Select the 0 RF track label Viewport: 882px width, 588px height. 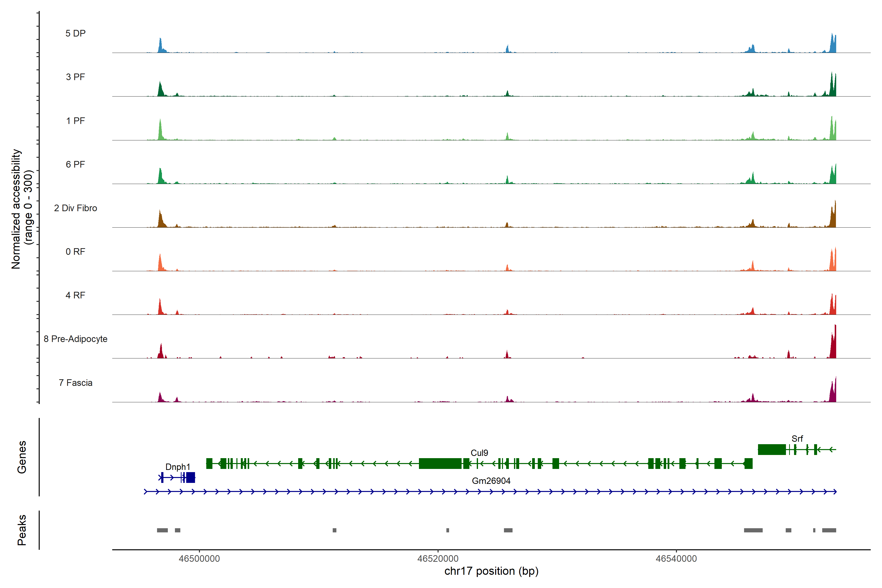(75, 252)
